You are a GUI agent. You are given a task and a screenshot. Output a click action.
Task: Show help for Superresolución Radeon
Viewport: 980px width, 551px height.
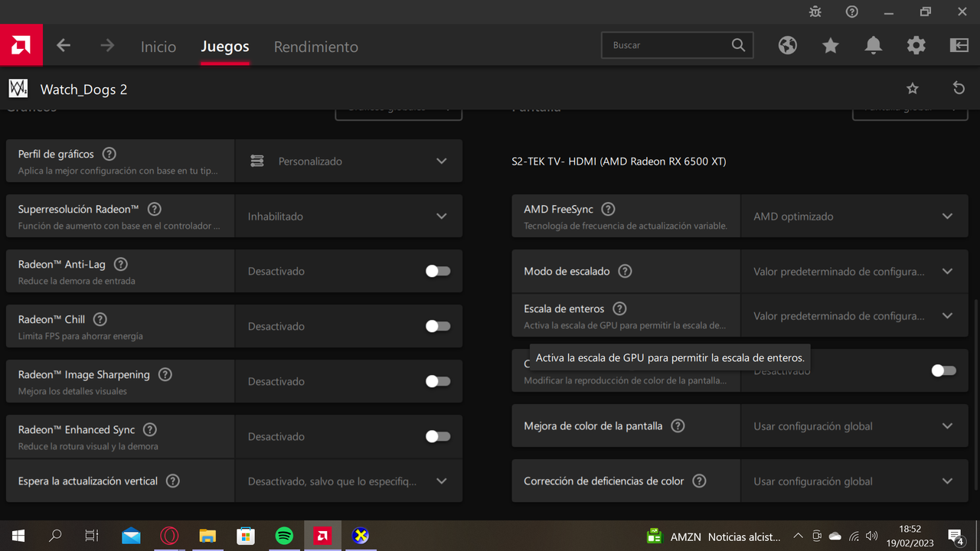tap(155, 209)
